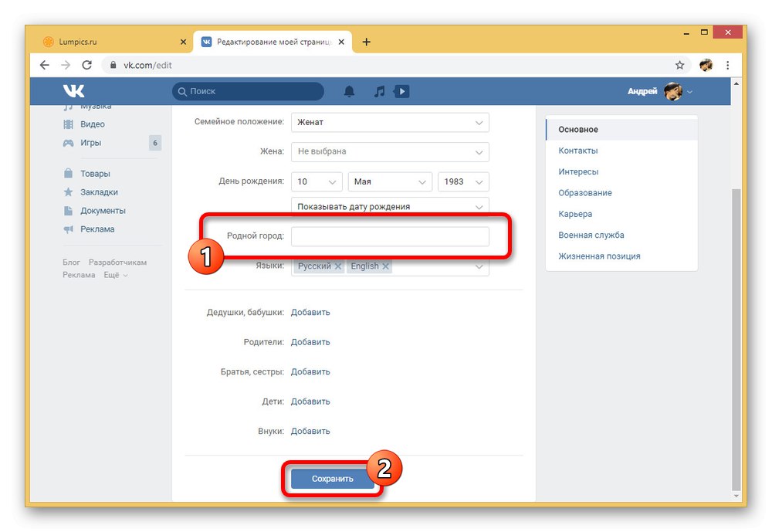This screenshot has width=772, height=532.
Task: Click the VK logo icon
Action: 74,91
